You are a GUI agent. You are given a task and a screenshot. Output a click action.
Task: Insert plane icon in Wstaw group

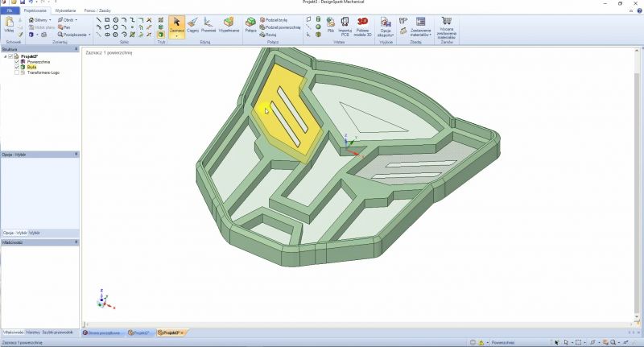click(x=308, y=19)
